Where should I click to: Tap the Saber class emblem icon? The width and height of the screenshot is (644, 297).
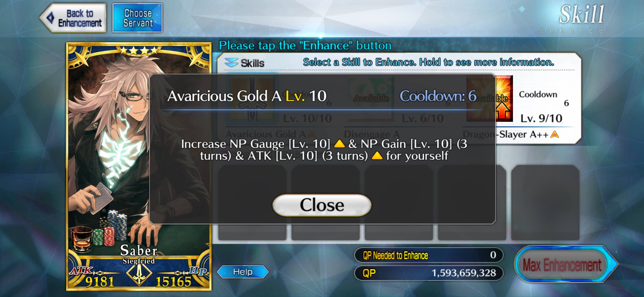tap(139, 274)
